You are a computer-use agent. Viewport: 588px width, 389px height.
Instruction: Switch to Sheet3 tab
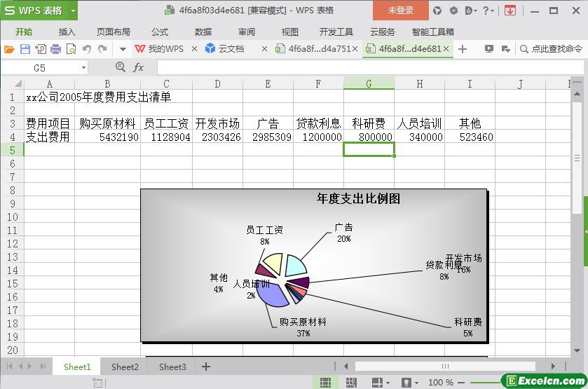pos(172,367)
